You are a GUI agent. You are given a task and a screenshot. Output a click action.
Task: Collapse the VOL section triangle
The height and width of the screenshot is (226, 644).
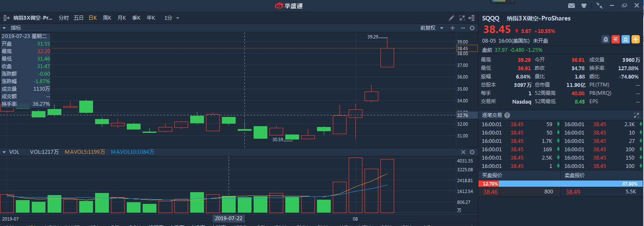[x=4, y=152]
